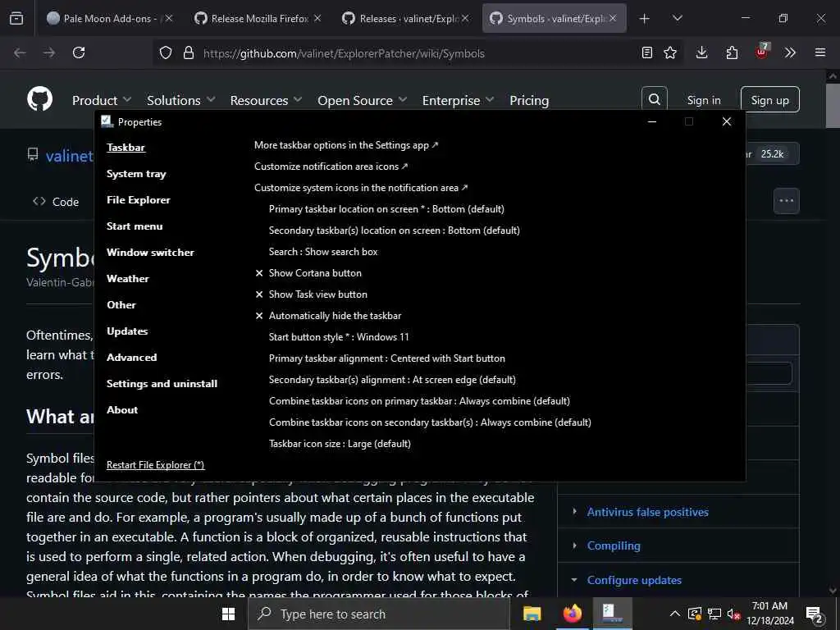The width and height of the screenshot is (840, 630).
Task: Open new tab with plus icon
Action: click(645, 19)
